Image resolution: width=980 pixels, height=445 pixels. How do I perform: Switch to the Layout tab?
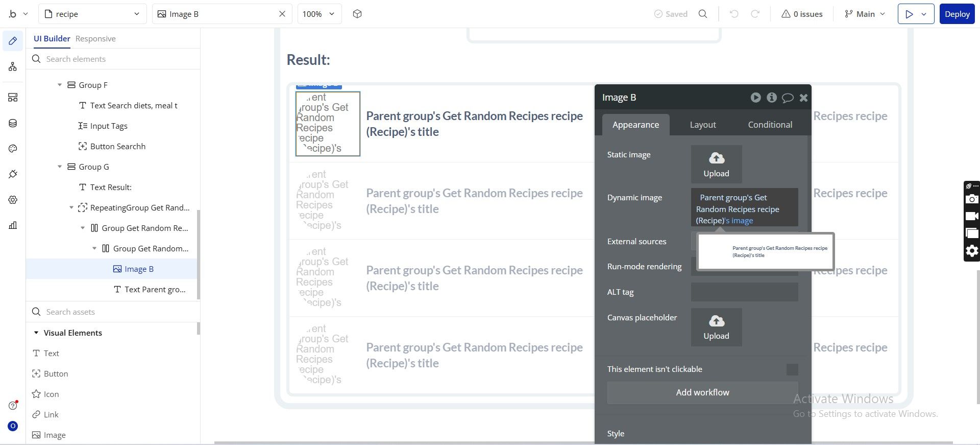coord(703,125)
